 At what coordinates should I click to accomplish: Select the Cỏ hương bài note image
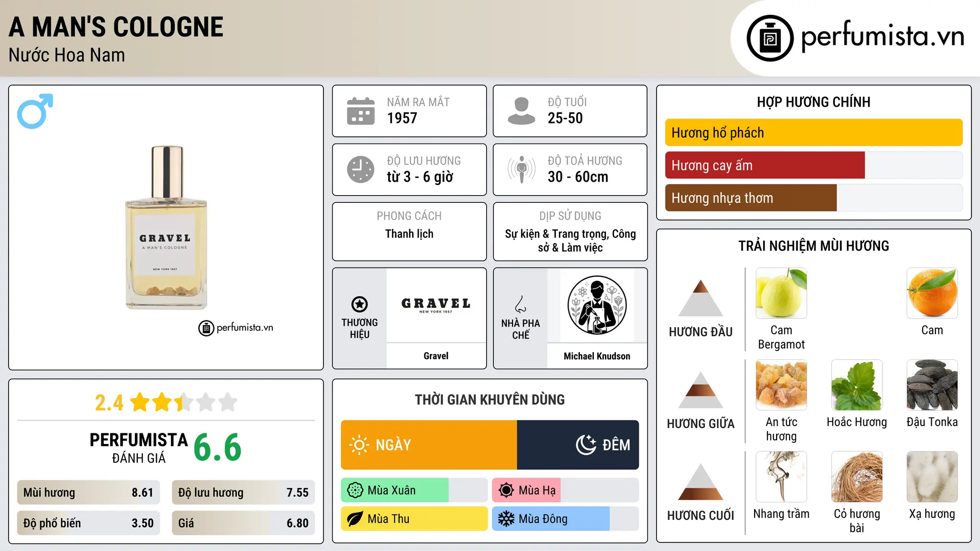tap(857, 477)
